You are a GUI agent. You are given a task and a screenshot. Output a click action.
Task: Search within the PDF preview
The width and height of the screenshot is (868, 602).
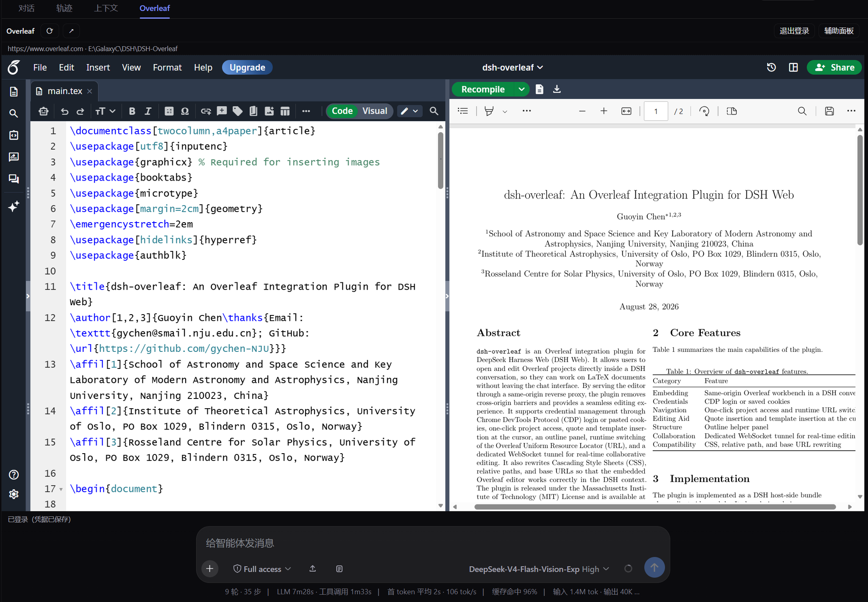tap(802, 111)
